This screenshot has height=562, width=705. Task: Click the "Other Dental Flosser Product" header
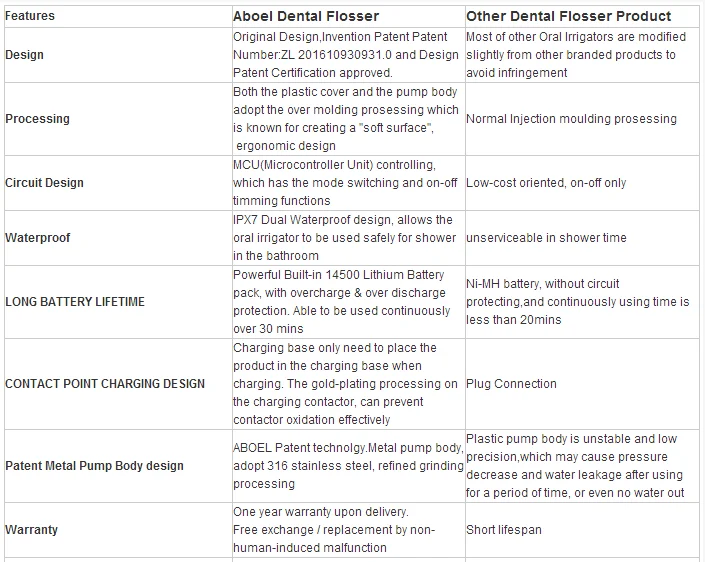(568, 16)
